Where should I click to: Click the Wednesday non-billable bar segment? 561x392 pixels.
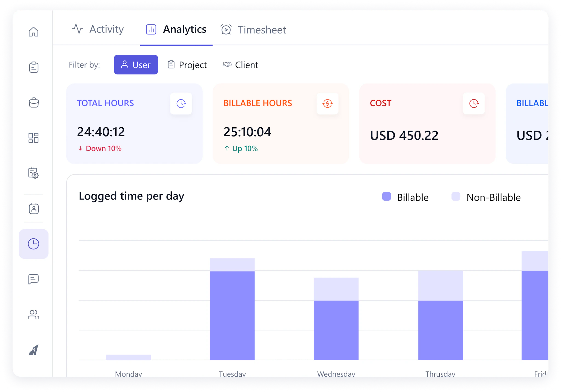click(x=336, y=289)
